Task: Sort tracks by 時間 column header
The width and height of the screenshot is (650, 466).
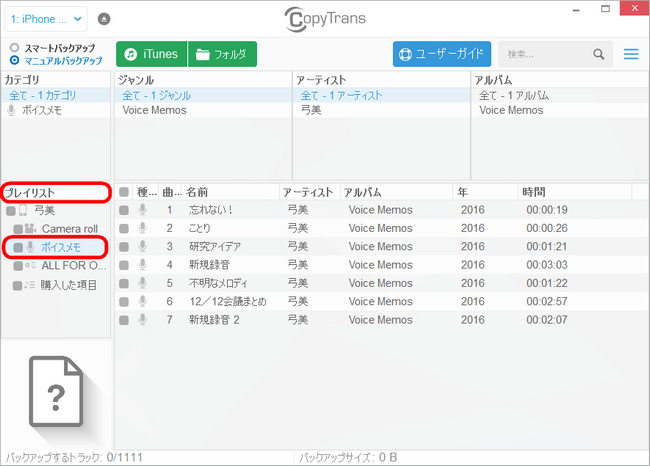Action: pos(575,192)
